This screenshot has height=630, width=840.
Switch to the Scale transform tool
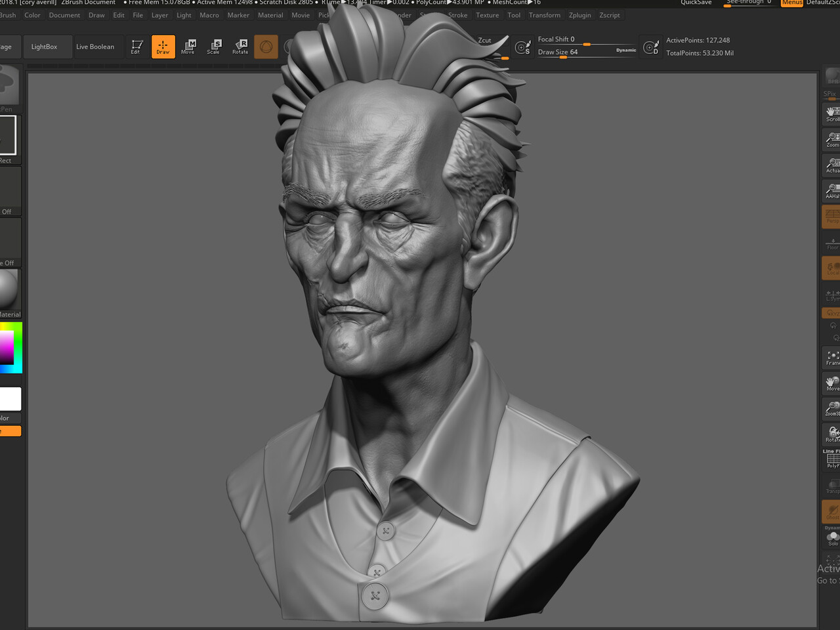[x=215, y=47]
